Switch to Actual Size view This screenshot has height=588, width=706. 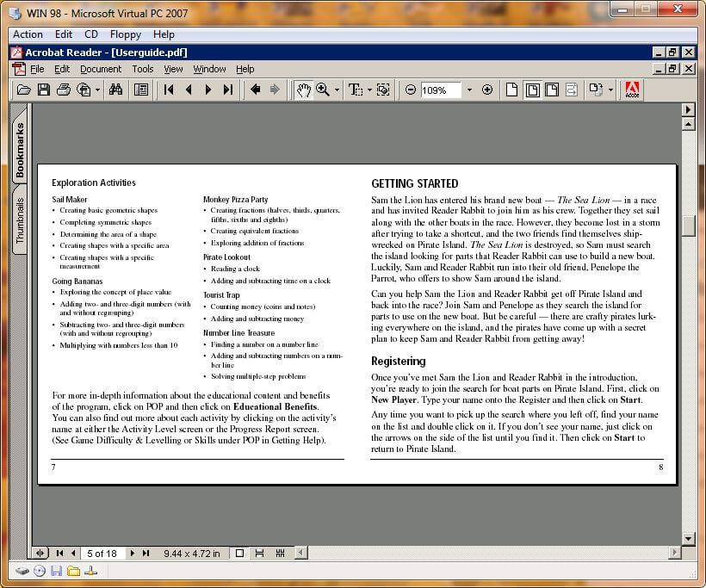coord(511,90)
